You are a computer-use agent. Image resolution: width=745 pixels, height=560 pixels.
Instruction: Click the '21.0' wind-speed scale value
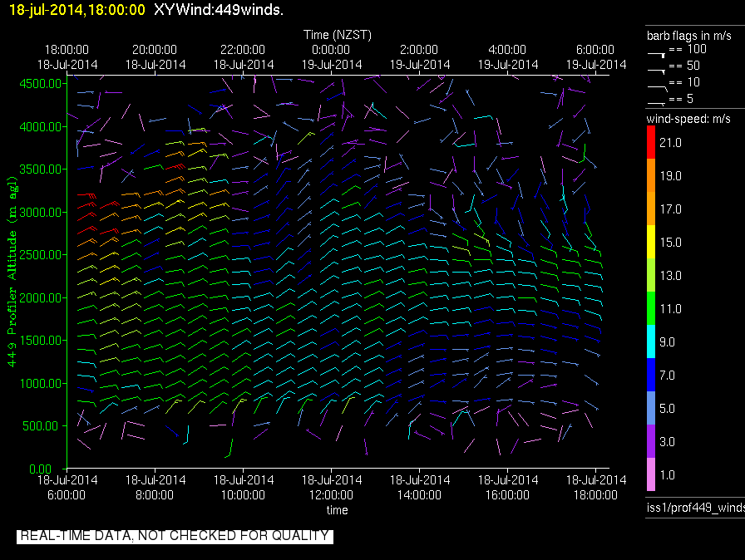[670, 143]
